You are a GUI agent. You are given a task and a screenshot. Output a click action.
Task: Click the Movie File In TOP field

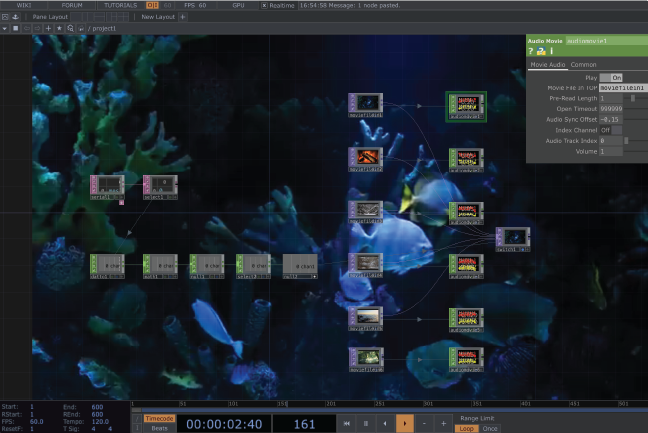[623, 88]
